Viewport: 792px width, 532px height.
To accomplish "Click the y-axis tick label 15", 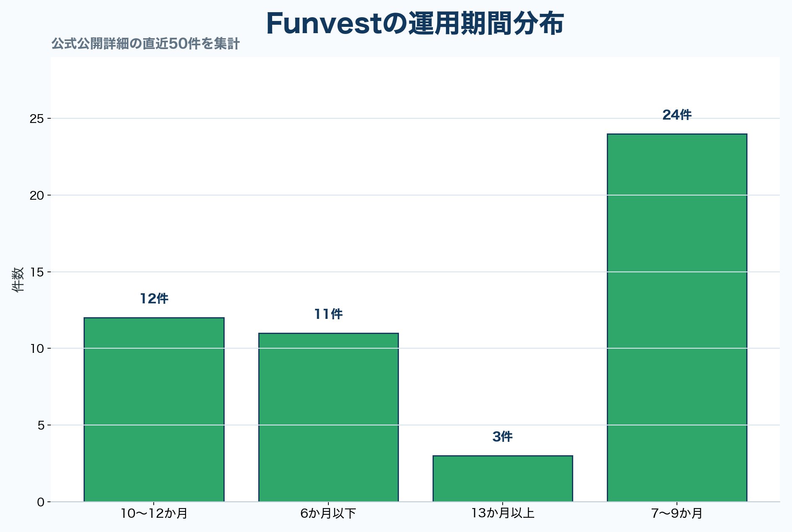I will tap(37, 272).
